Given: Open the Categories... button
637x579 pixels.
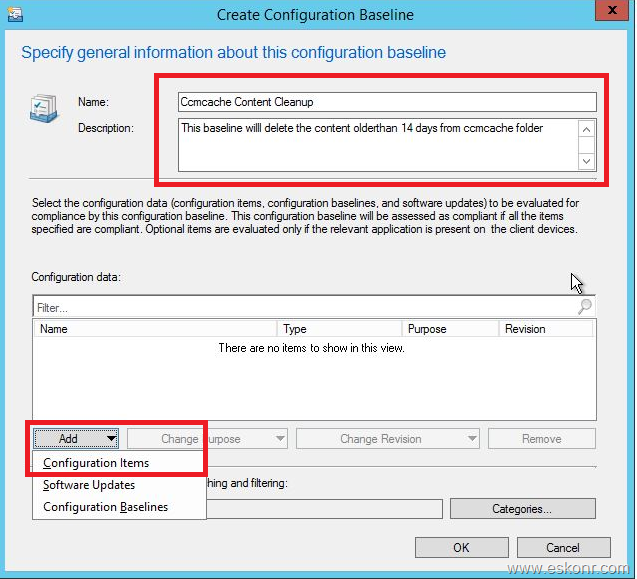Looking at the screenshot, I should 522,509.
